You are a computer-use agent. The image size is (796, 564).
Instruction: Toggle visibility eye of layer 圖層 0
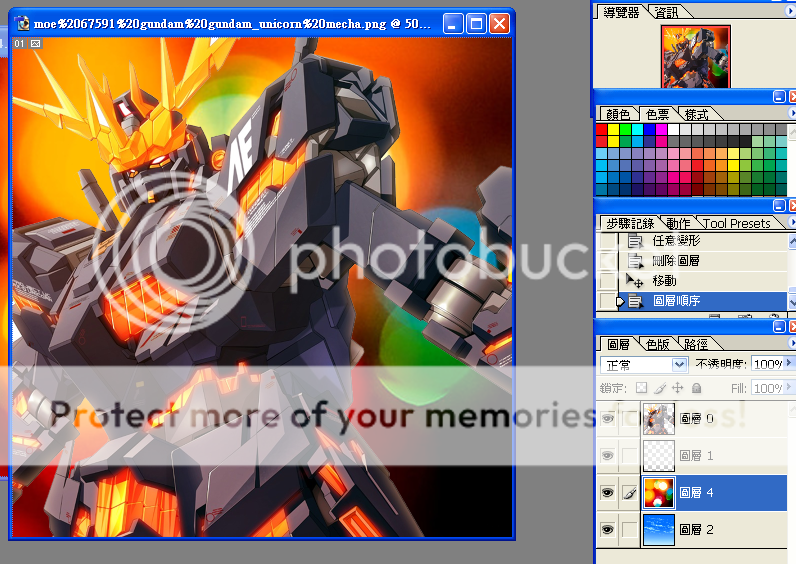(x=607, y=419)
